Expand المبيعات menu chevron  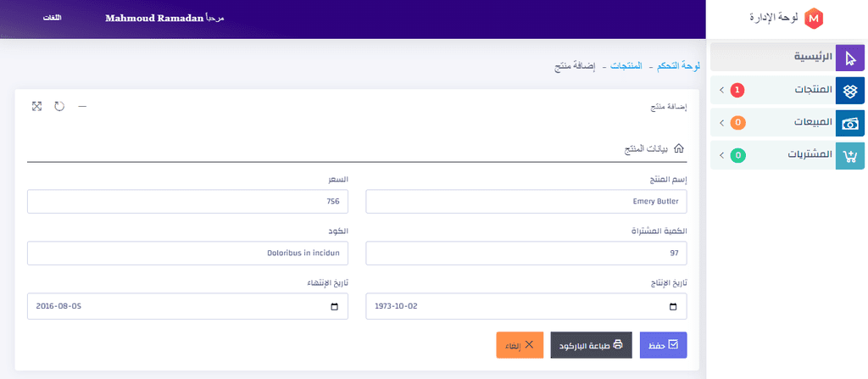(x=721, y=123)
